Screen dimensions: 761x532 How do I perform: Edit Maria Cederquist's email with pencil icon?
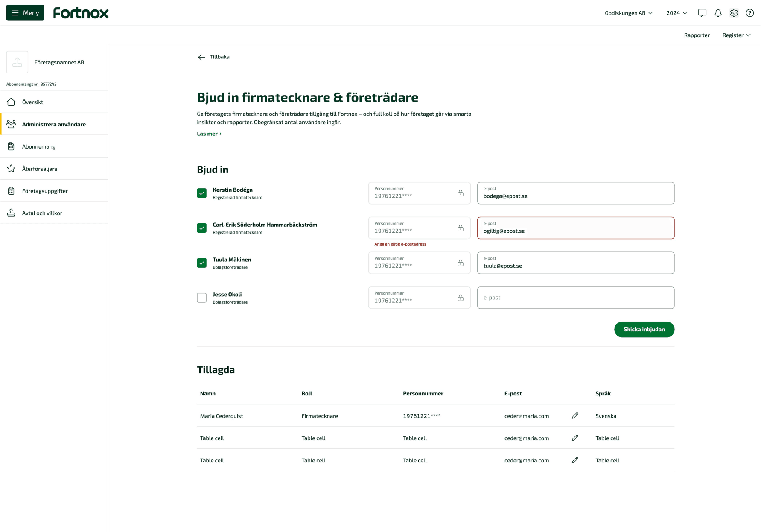click(575, 415)
